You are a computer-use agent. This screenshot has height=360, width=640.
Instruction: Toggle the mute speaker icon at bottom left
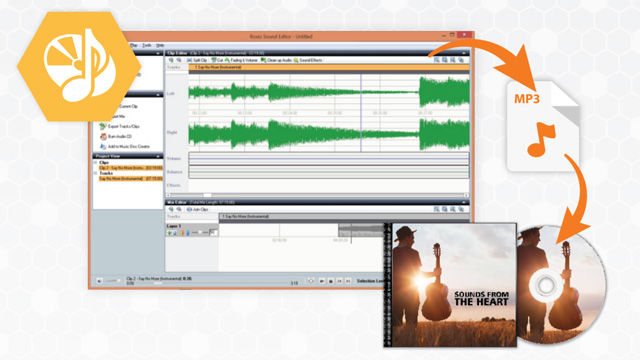99,281
